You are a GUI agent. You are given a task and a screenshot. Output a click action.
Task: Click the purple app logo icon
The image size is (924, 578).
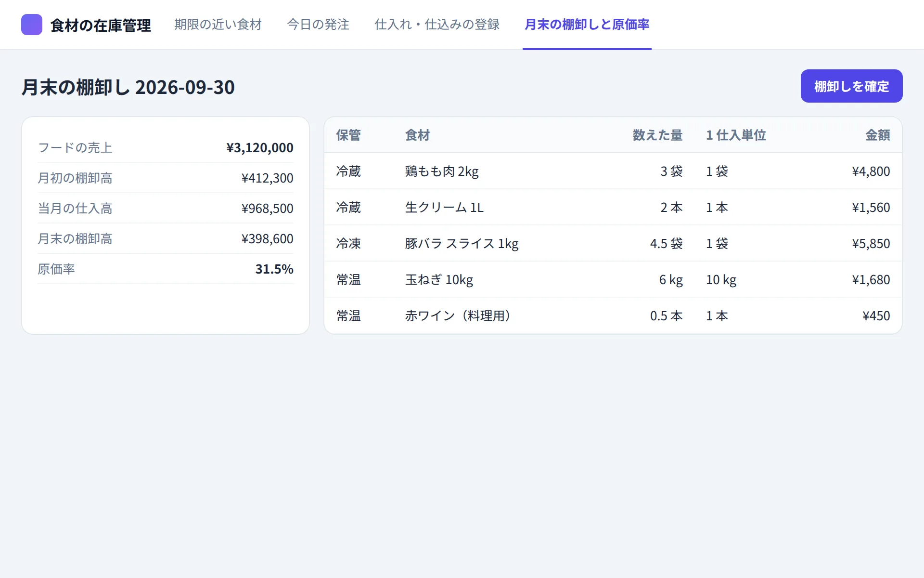click(32, 25)
